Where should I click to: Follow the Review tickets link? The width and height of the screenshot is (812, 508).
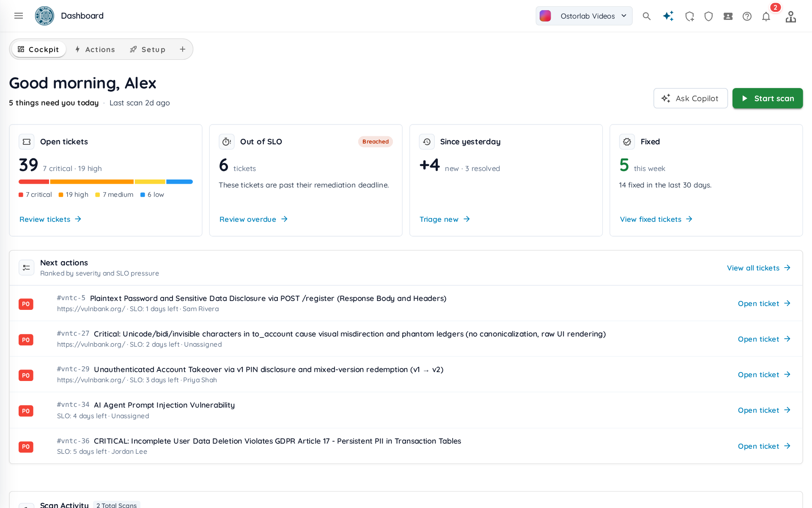click(x=50, y=219)
